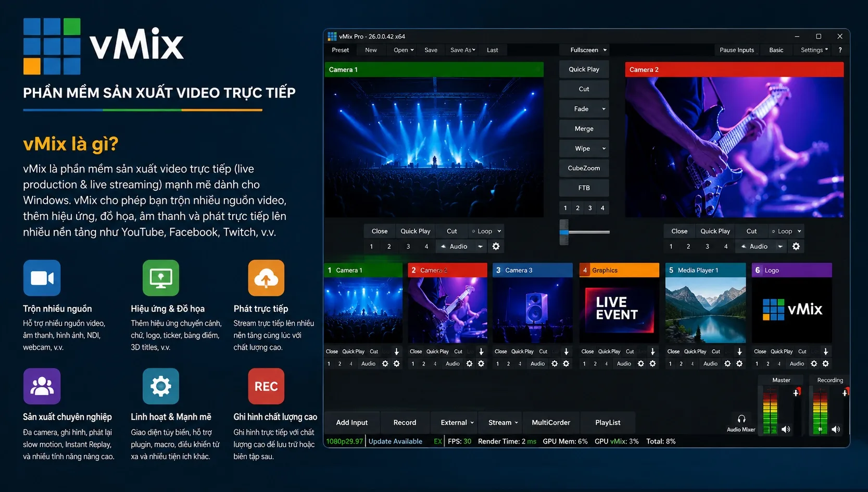Click the down-arrow icon on input 3 Camera 3
The image size is (868, 492).
(x=567, y=351)
